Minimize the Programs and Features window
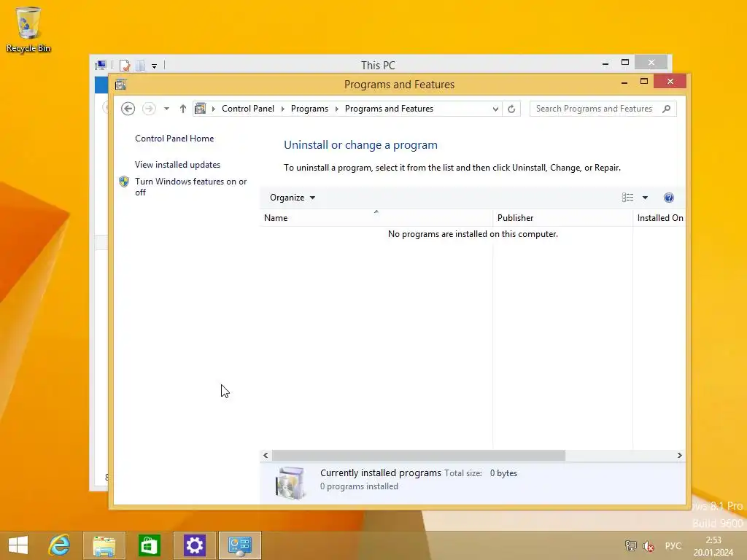This screenshot has height=560, width=747. pos(624,82)
